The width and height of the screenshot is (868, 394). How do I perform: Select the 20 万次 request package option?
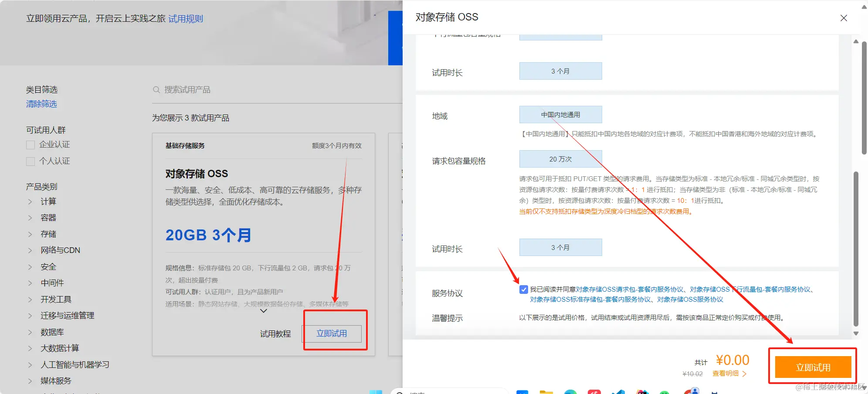tap(560, 159)
